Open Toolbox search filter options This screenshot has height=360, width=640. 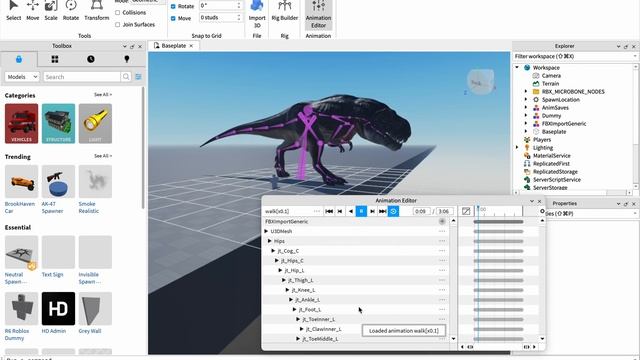click(138, 77)
